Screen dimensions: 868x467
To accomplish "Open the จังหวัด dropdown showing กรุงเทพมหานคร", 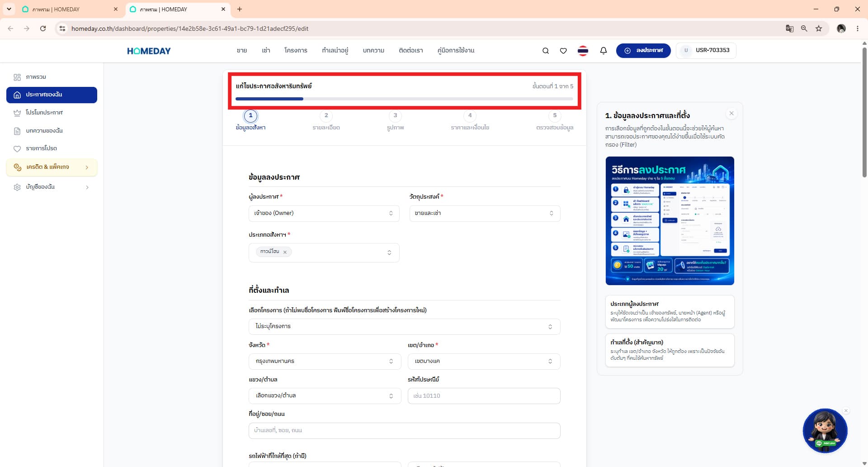I will point(325,362).
